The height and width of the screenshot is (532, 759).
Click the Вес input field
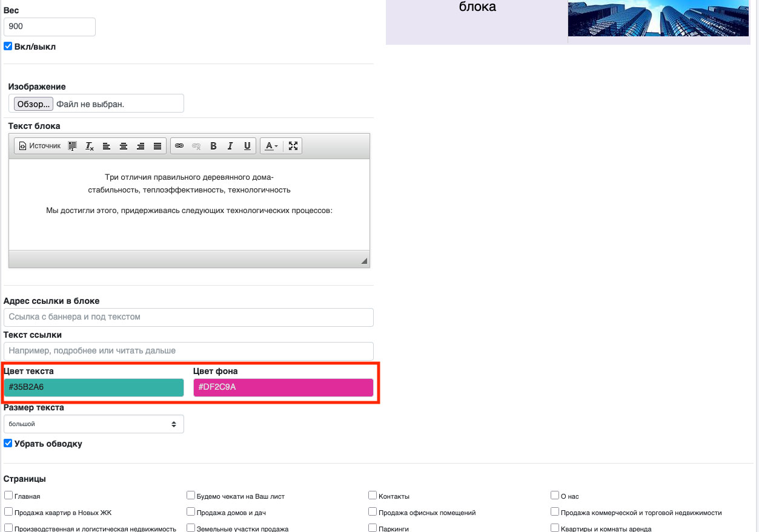coord(50,27)
